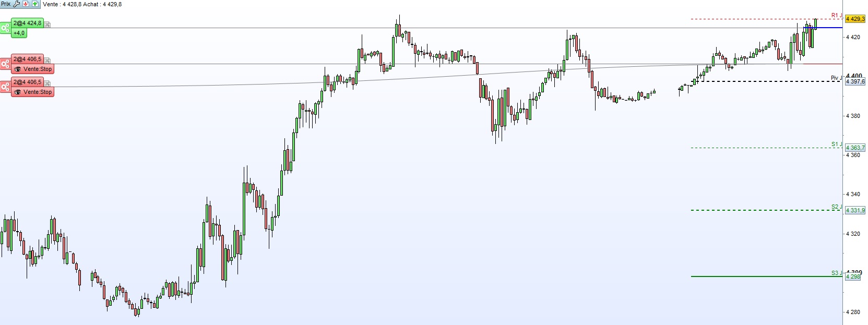Click the yellow 4 429,3 current price tag
This screenshot has width=868, height=325.
tap(855, 19)
